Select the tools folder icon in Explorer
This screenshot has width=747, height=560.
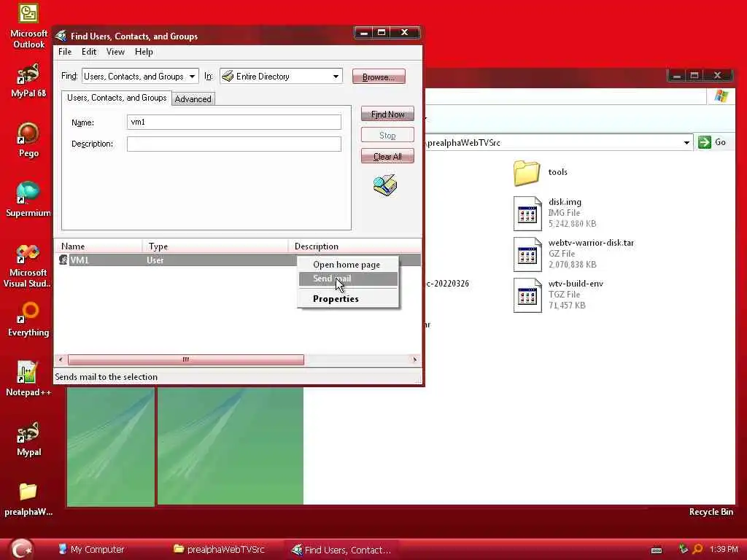[x=527, y=172]
